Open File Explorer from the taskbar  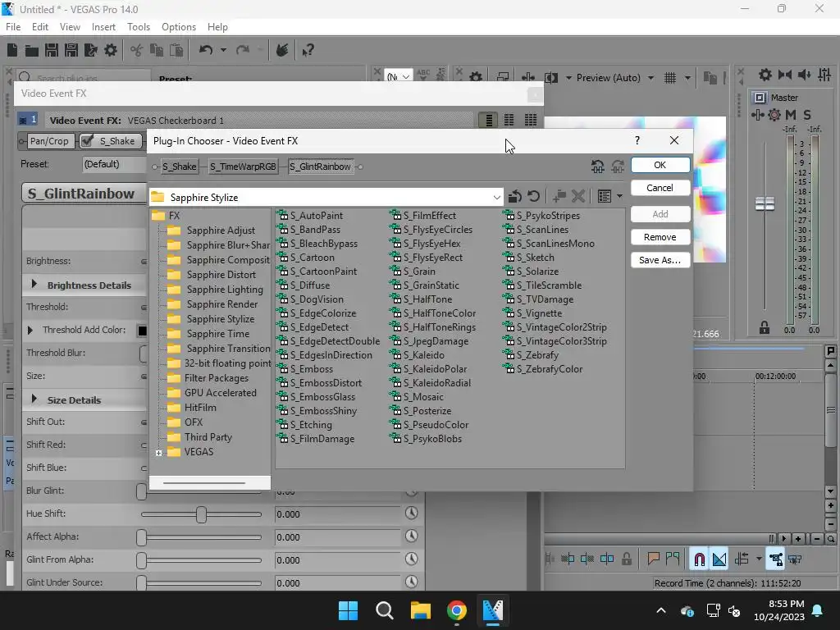point(421,610)
